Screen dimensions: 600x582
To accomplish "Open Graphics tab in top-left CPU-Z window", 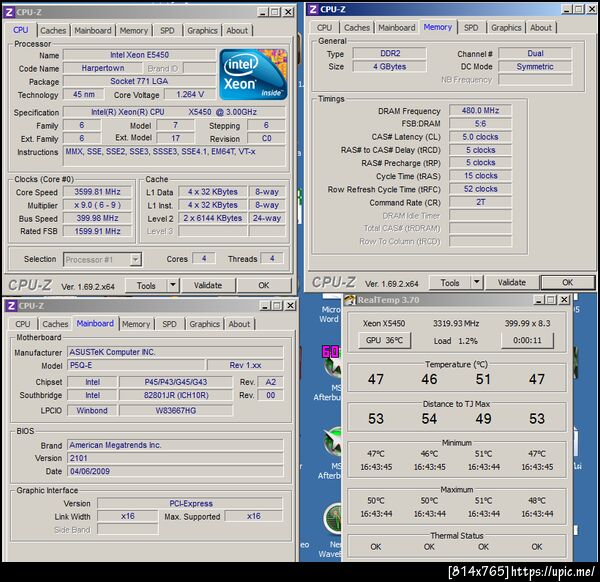I will point(202,30).
